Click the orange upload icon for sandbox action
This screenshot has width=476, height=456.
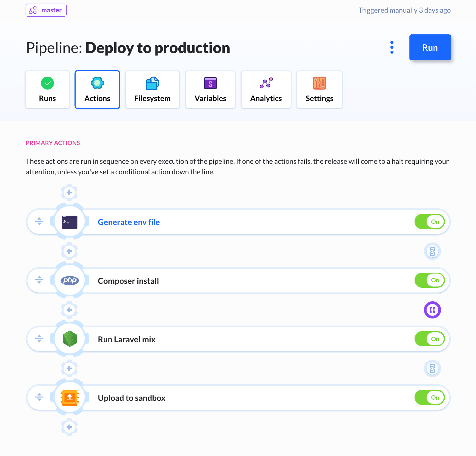[x=70, y=397]
